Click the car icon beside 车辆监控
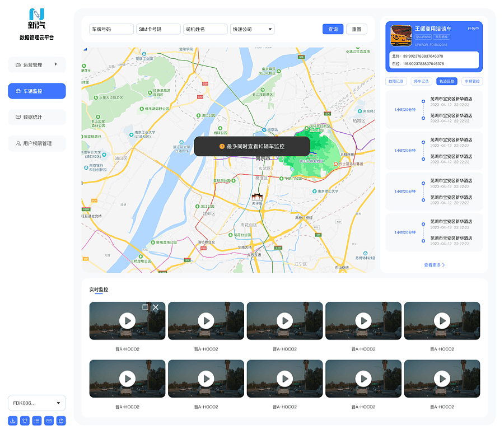Image resolution: width=504 pixels, height=434 pixels. pyautogui.click(x=18, y=91)
